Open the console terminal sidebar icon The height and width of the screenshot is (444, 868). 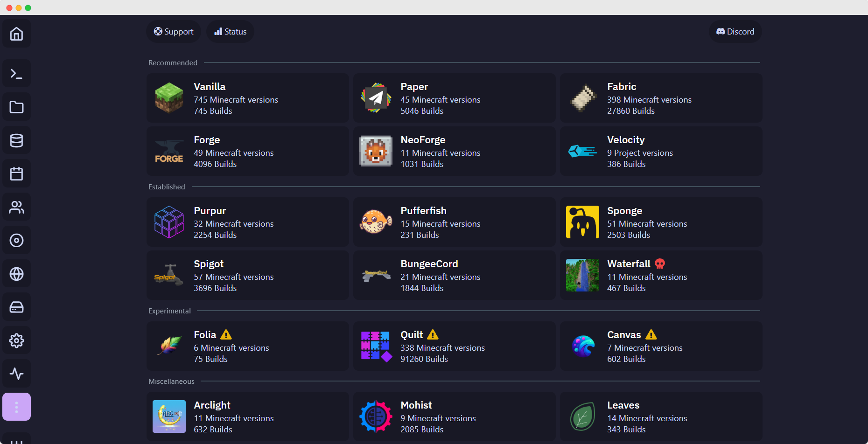[17, 74]
